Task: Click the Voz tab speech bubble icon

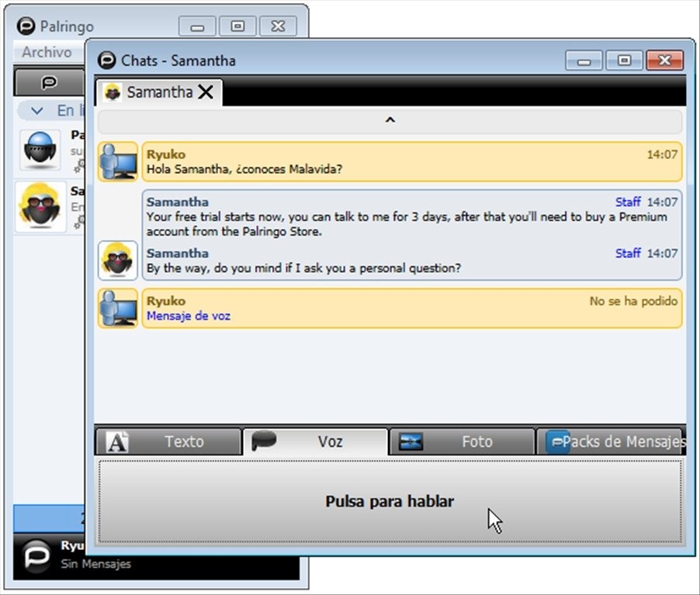Action: click(263, 441)
